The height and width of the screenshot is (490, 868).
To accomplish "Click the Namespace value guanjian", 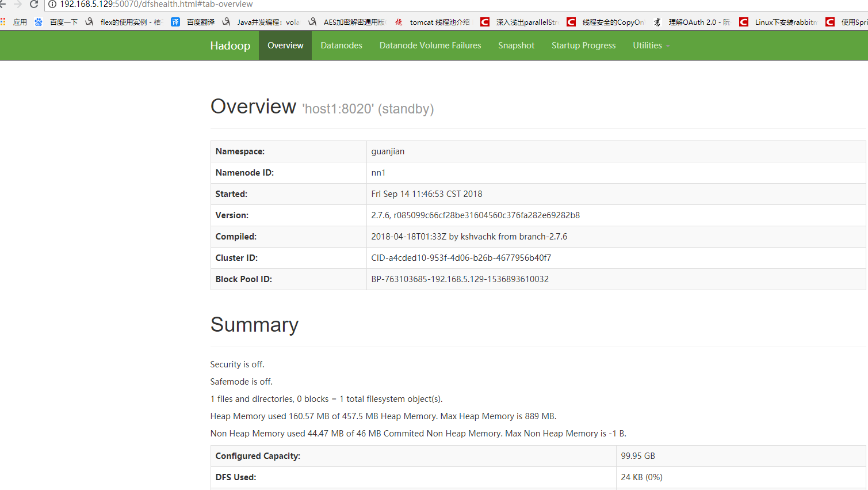I will pos(388,151).
